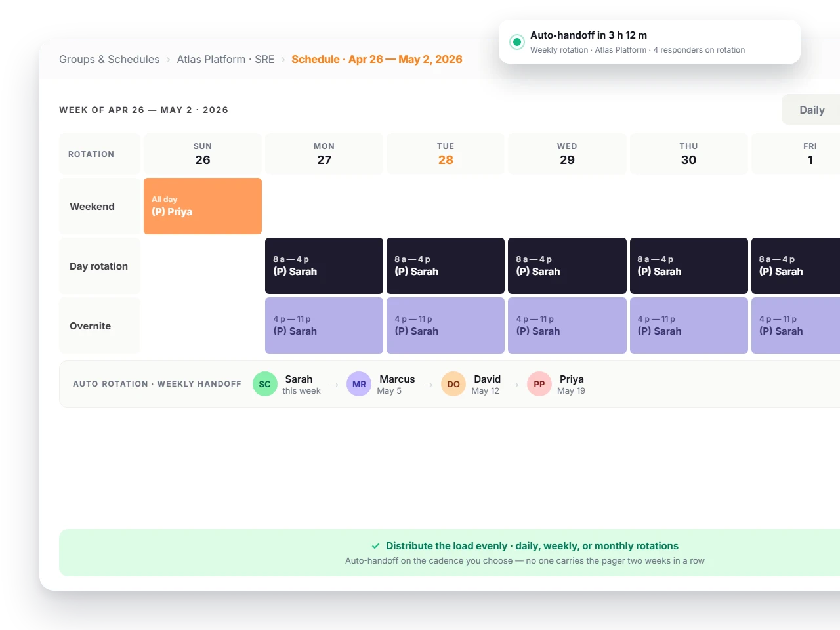Click David May 12 in the handoff chain

[486, 385]
